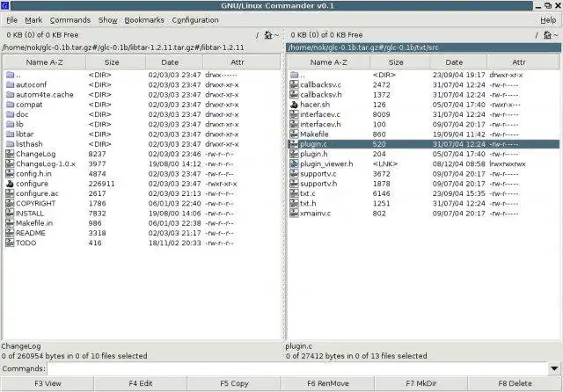Screen dimensions: 563x392
Task: Focus the Commands input field
Action: tap(298, 368)
